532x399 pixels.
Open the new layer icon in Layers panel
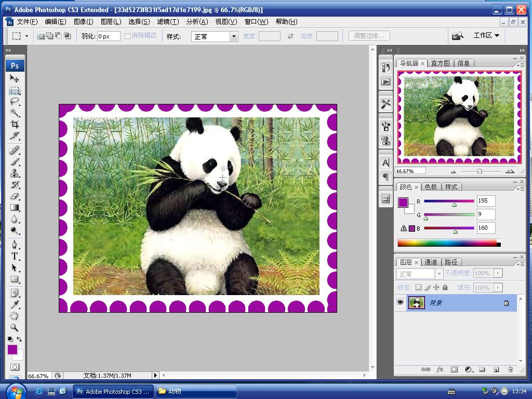pos(496,369)
